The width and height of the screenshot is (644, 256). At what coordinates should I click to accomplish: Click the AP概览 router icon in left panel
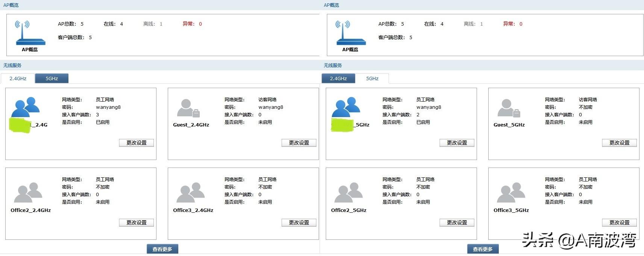pos(30,33)
